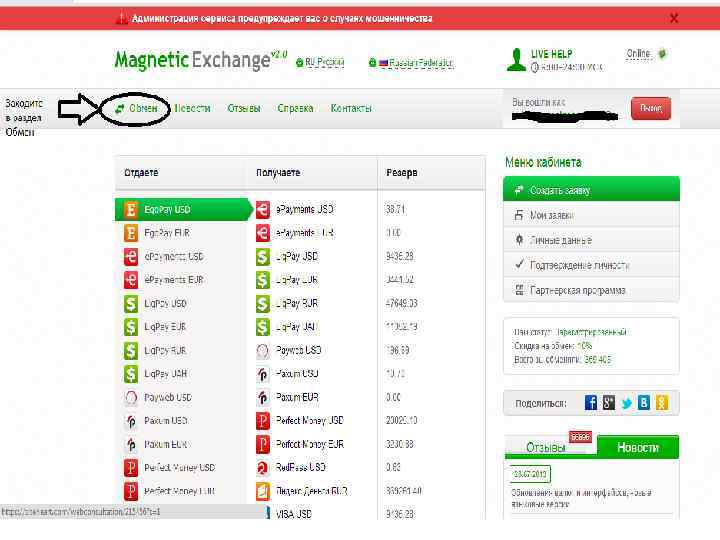Select Paxum USD in Отдаете column
Screen dimensions: 720x540
tap(156, 421)
